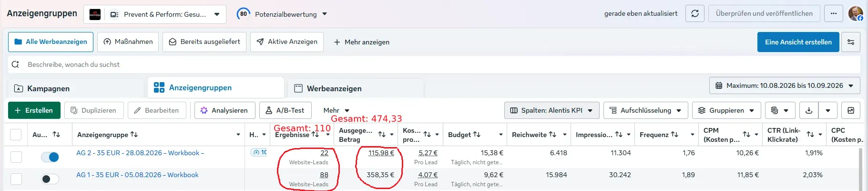868x191 pixels.
Task: Sort by CPM column arrows
Action: click(746, 135)
